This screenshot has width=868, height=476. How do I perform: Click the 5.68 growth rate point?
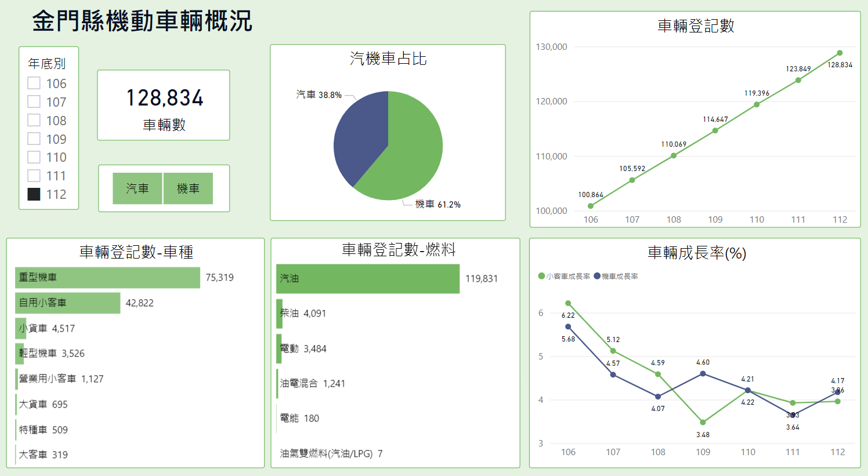(x=568, y=326)
